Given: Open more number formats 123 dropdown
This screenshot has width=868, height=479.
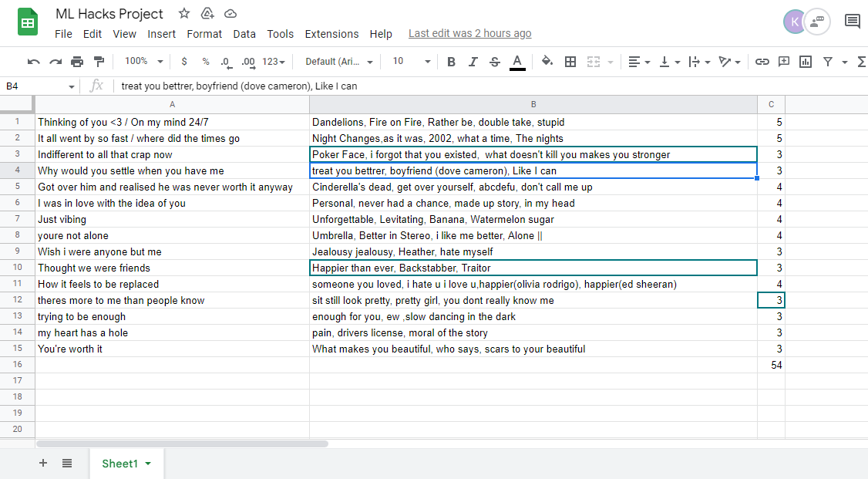Looking at the screenshot, I should [x=274, y=62].
